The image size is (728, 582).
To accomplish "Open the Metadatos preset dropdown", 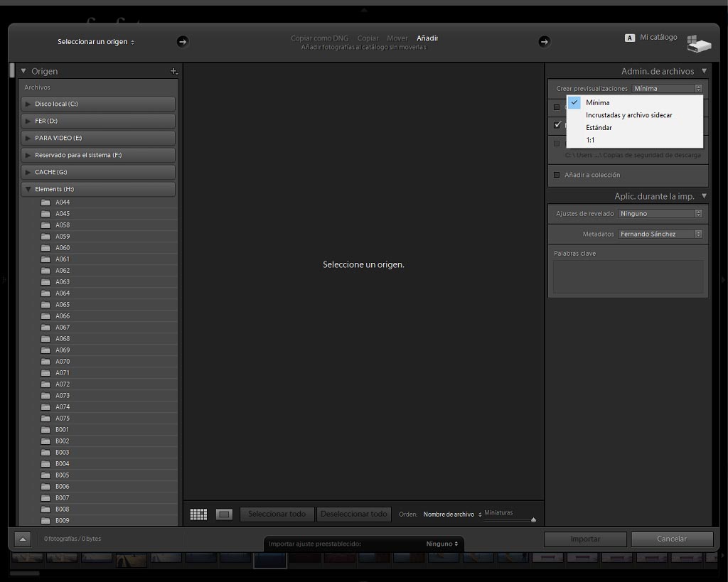I will (x=660, y=234).
